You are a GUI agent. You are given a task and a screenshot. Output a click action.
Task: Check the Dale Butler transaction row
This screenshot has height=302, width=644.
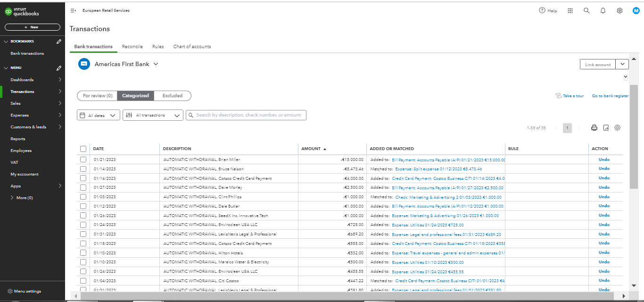(83, 206)
